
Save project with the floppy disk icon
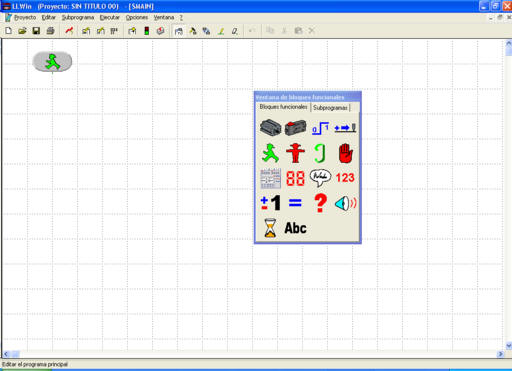(36, 31)
